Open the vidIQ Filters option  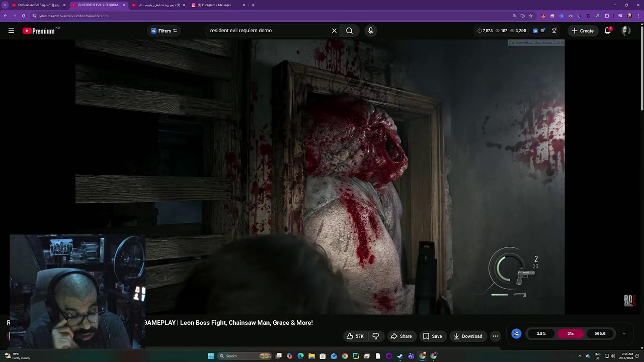pos(164,31)
